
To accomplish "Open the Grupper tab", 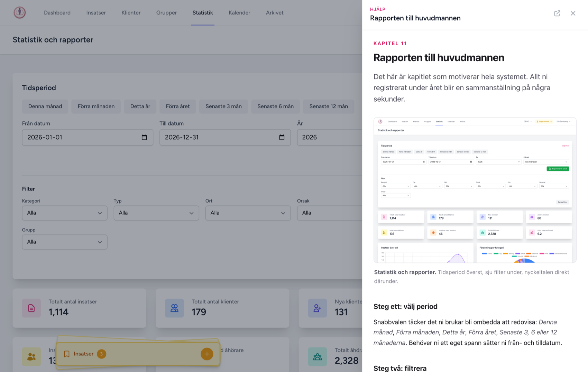I will coord(166,13).
